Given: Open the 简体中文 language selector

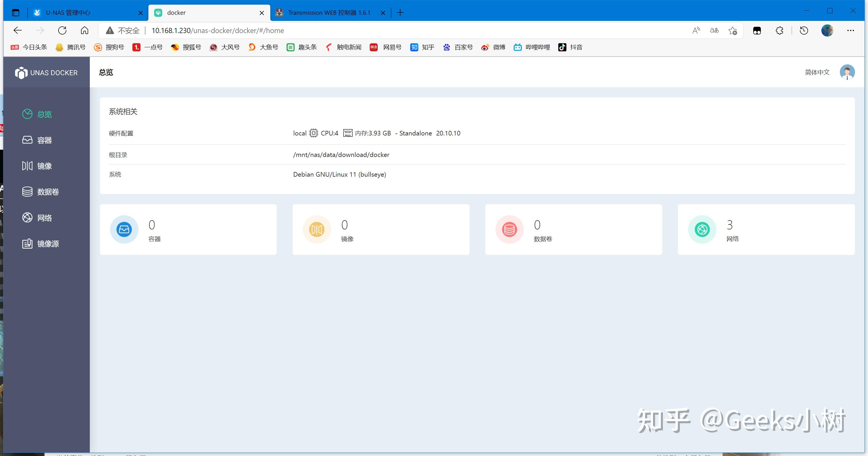Looking at the screenshot, I should pyautogui.click(x=817, y=72).
